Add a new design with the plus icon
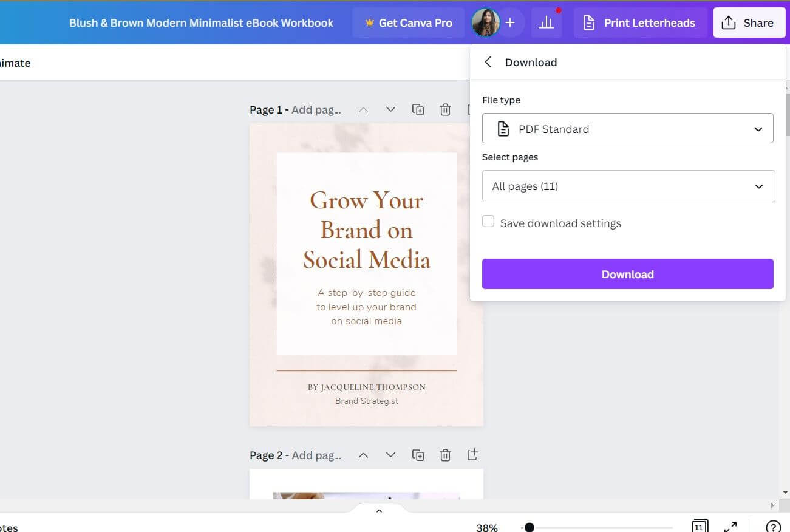 [x=510, y=22]
